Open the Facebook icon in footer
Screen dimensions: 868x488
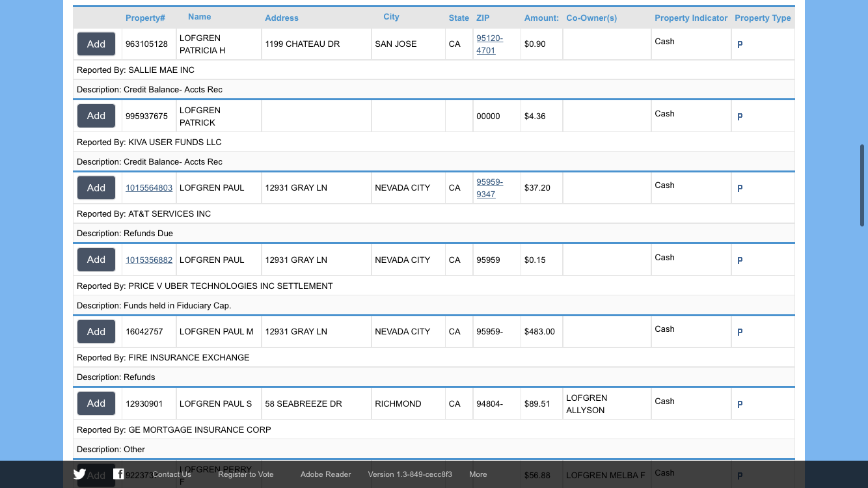point(118,474)
